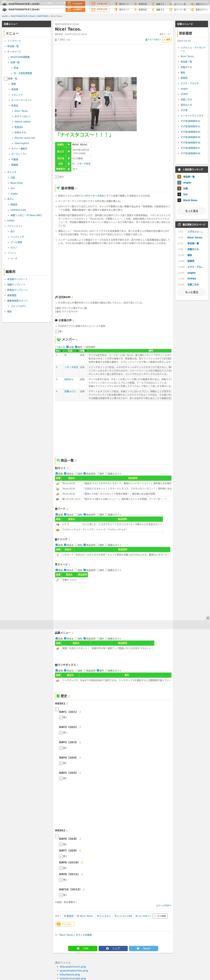Screen dimensions: 210x980
Task: Click the edit pencil beside フード
Action: (67, 509)
